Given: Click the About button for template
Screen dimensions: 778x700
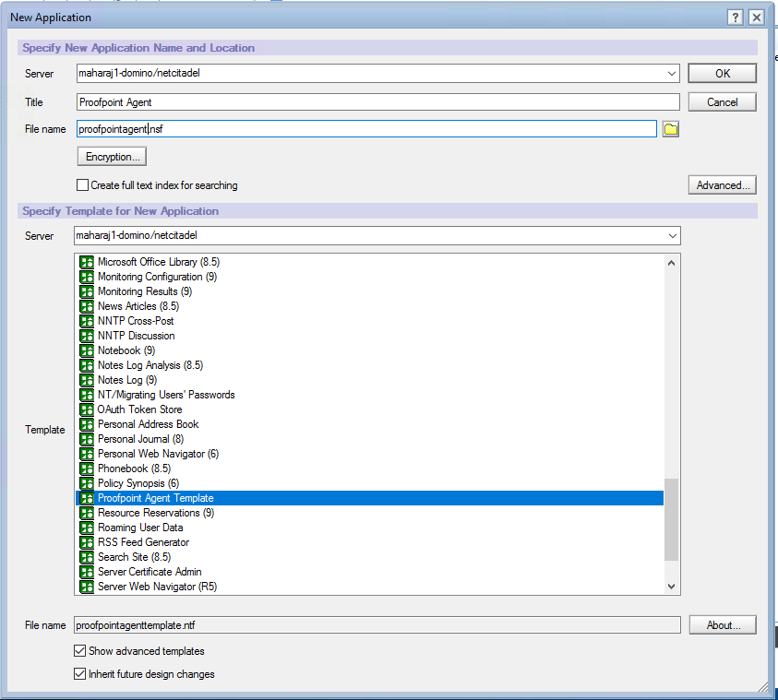Looking at the screenshot, I should (x=723, y=625).
